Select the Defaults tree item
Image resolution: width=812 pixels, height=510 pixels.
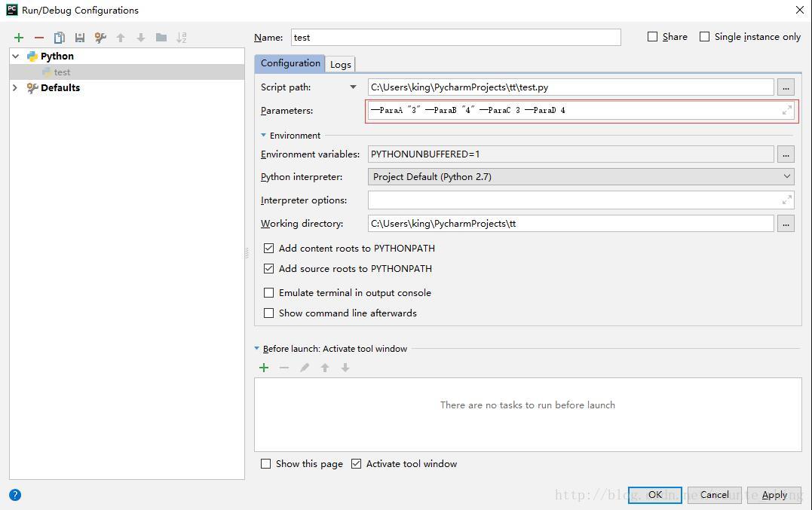pyautogui.click(x=60, y=87)
